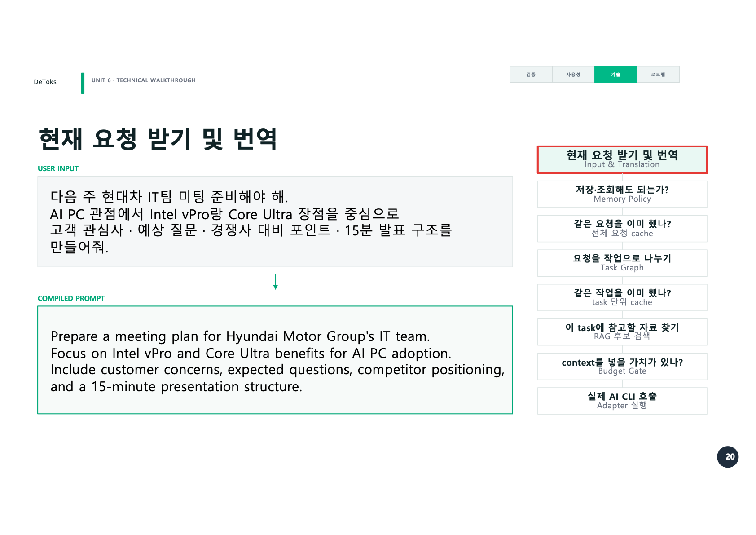The width and height of the screenshot is (756, 535).
Task: Click the 같은 요청을 이미 했나? step
Action: [622, 229]
